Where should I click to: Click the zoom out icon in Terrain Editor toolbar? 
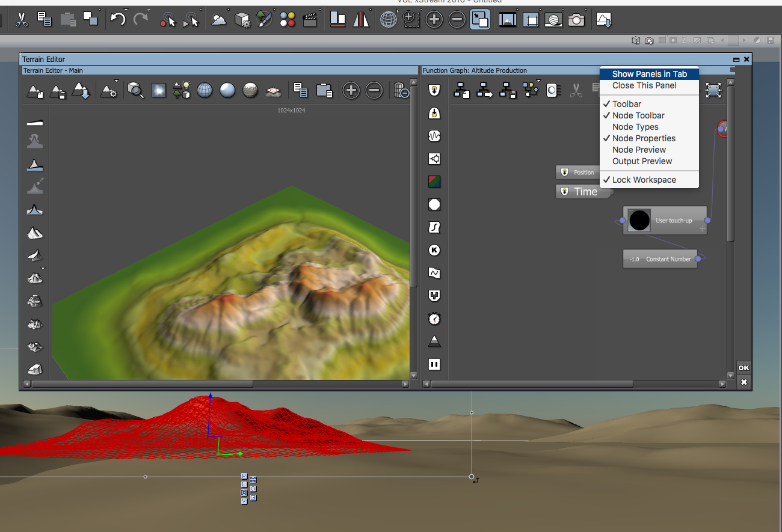click(x=374, y=91)
